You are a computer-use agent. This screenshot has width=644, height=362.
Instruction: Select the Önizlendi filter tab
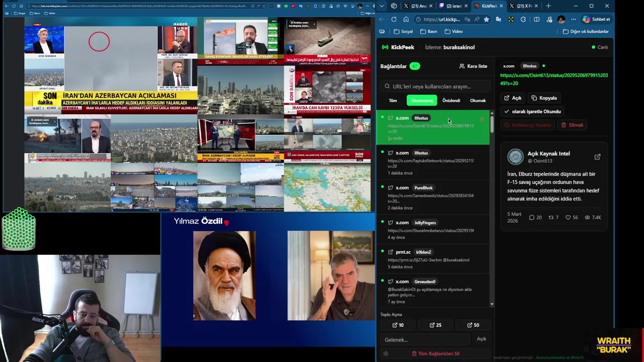[x=451, y=101]
